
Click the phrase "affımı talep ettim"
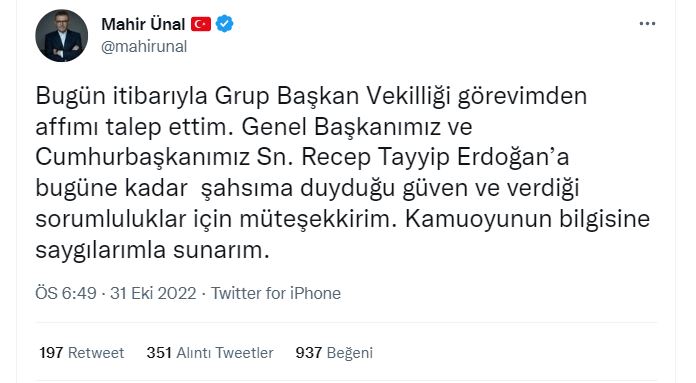coord(134,127)
